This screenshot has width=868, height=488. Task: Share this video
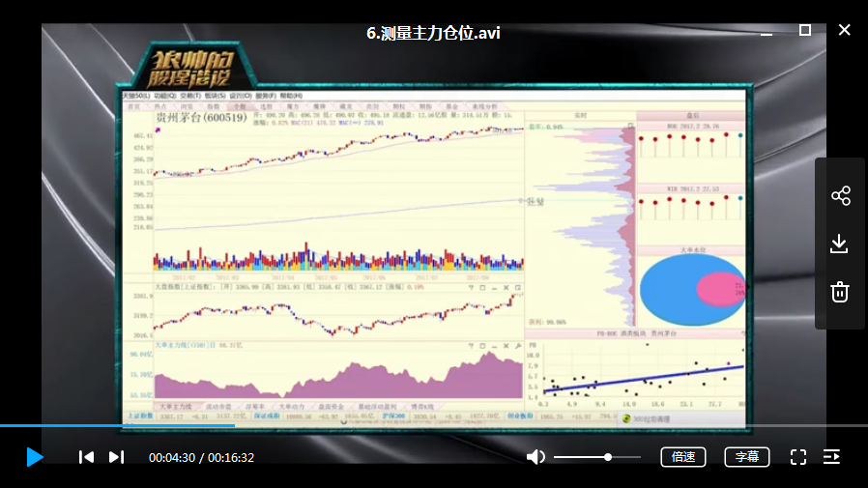coord(840,195)
